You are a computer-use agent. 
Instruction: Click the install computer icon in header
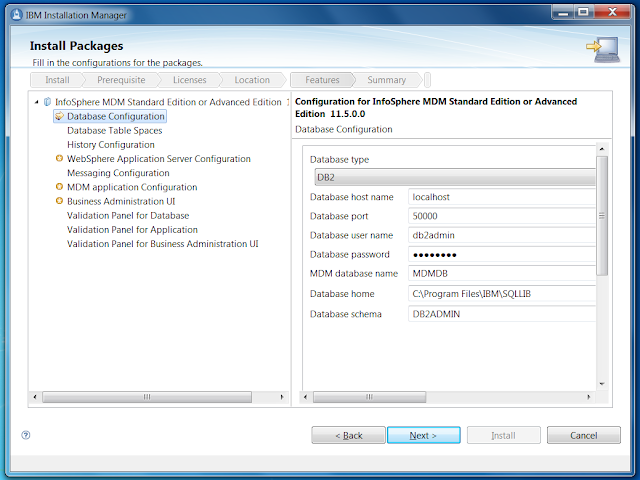point(604,49)
